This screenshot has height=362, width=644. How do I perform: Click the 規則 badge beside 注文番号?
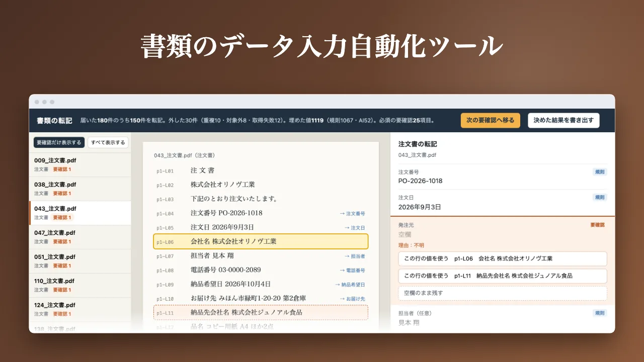[600, 171]
